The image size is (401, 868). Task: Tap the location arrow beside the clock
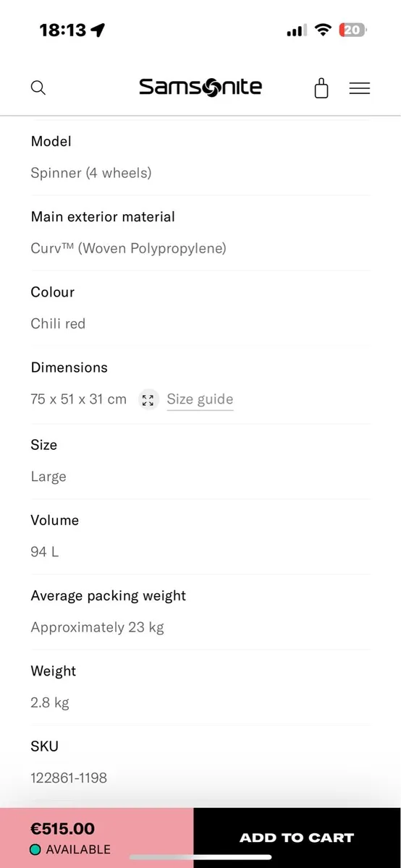click(98, 30)
